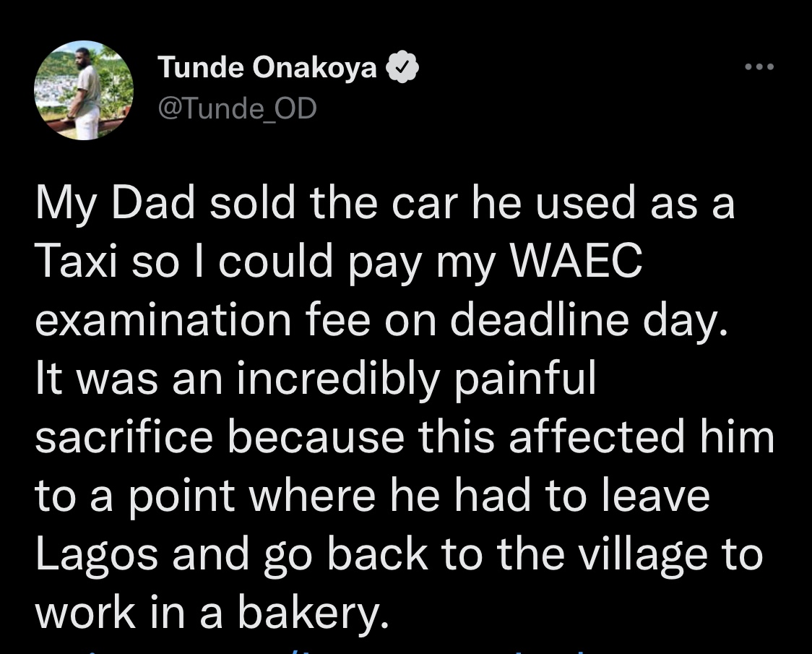Click the word 'painful' in the tweet

[x=525, y=379]
